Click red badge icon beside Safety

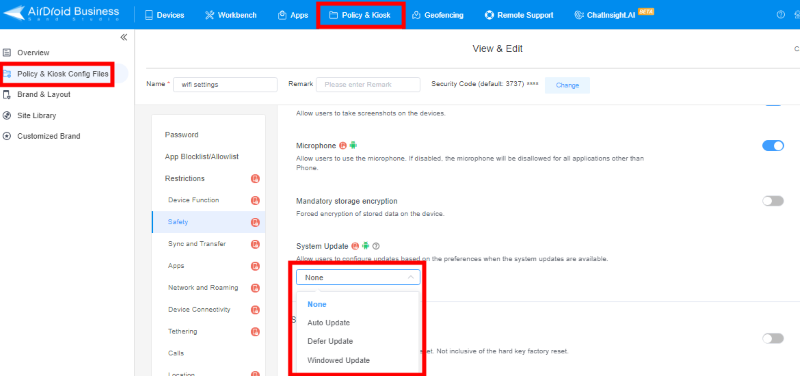(256, 222)
